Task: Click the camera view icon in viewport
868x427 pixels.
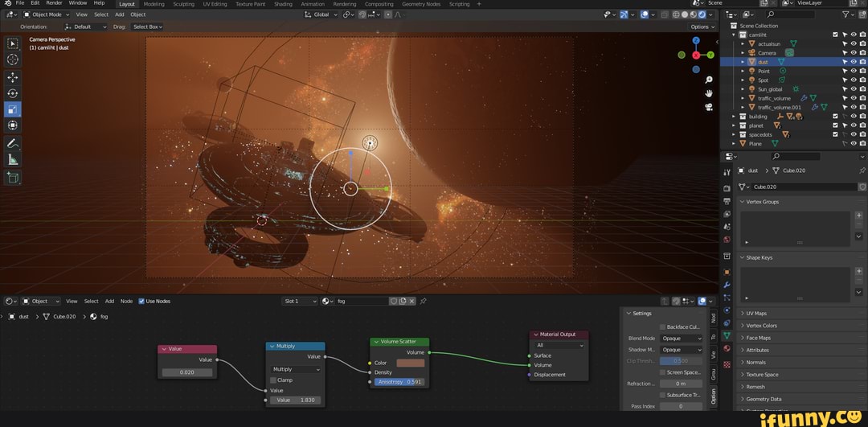Action: pyautogui.click(x=709, y=106)
